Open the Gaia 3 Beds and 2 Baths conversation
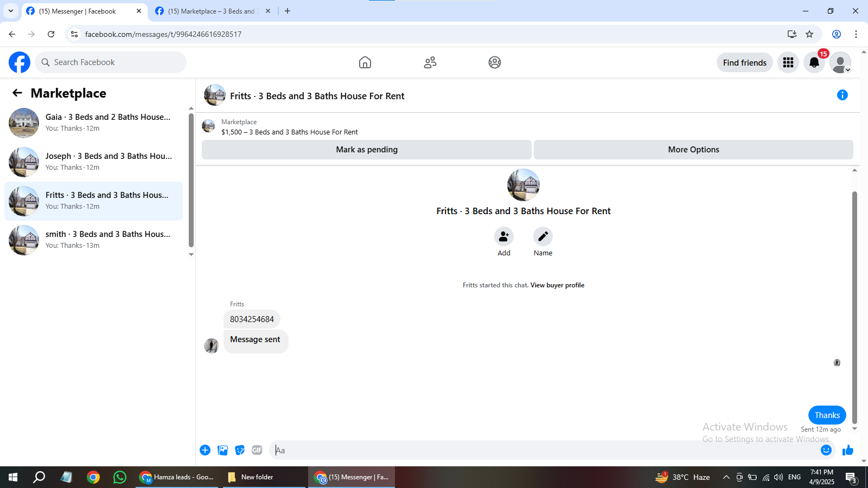868x488 pixels. [x=93, y=123]
